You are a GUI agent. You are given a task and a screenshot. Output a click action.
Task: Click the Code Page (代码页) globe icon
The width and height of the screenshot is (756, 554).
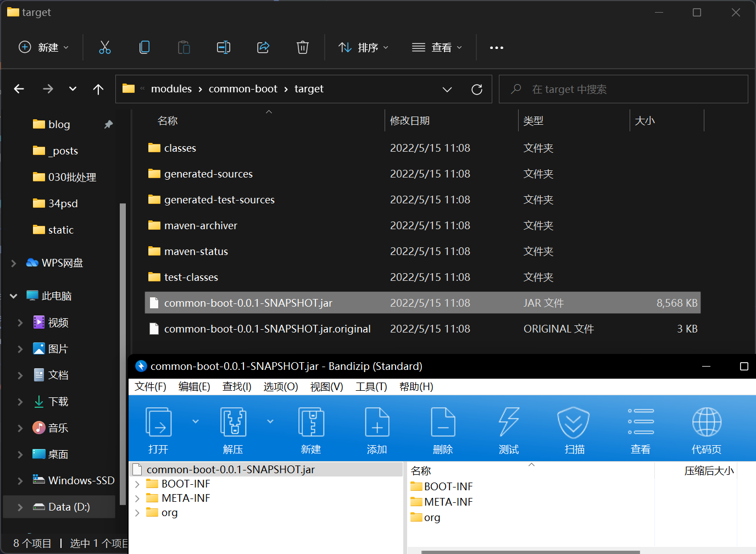point(707,422)
